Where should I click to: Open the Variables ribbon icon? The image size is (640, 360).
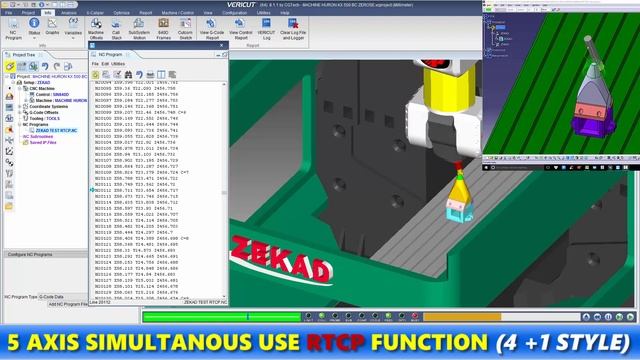point(73,25)
